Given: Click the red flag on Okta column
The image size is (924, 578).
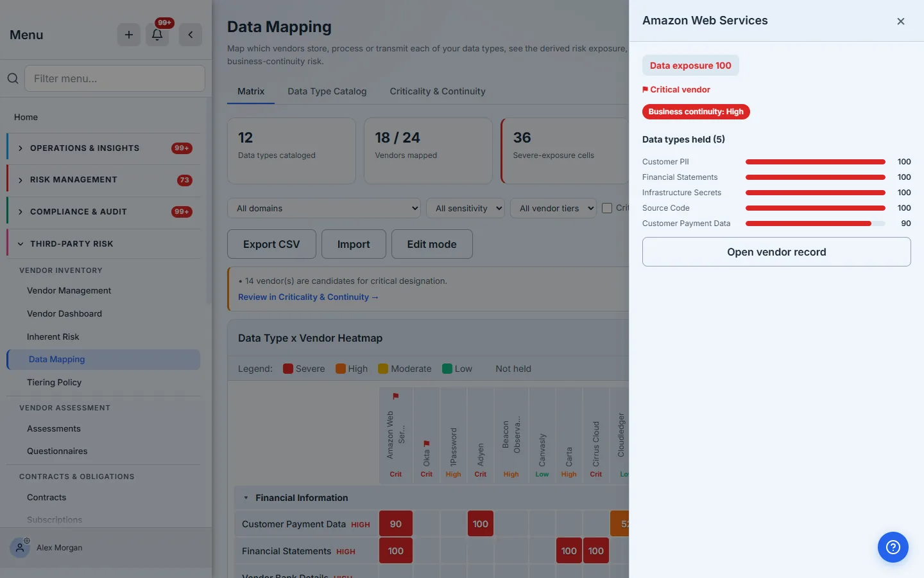Looking at the screenshot, I should [x=427, y=444].
